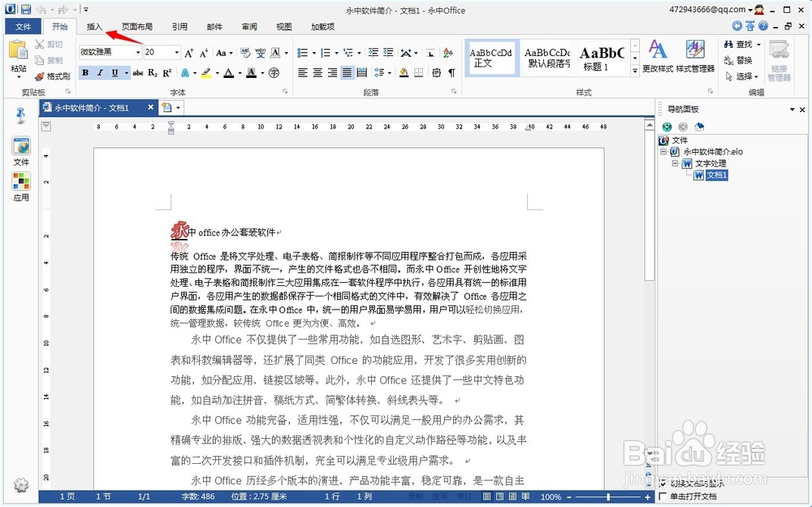Switch to the 视图 (View) tab
This screenshot has width=812, height=507.
[283, 27]
